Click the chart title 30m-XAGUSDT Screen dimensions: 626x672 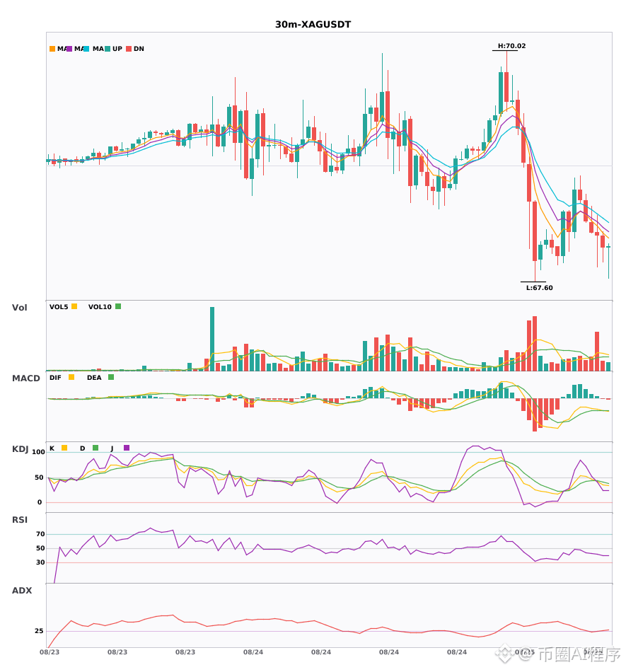point(313,25)
